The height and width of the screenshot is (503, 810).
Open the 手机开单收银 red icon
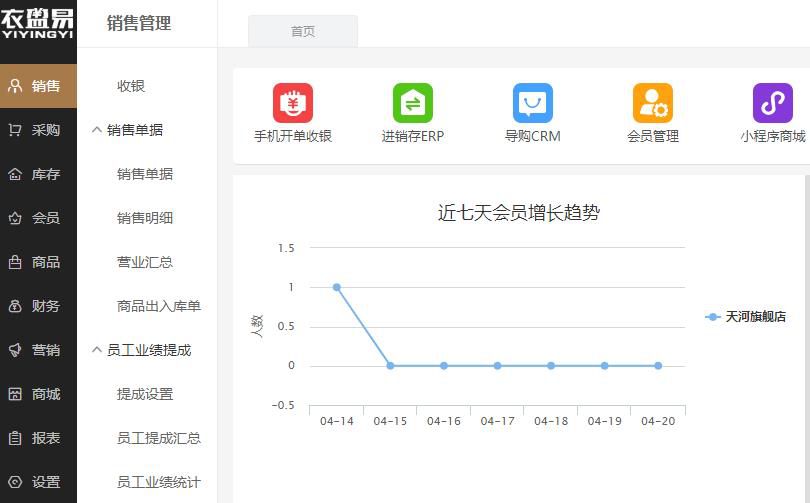(x=293, y=104)
